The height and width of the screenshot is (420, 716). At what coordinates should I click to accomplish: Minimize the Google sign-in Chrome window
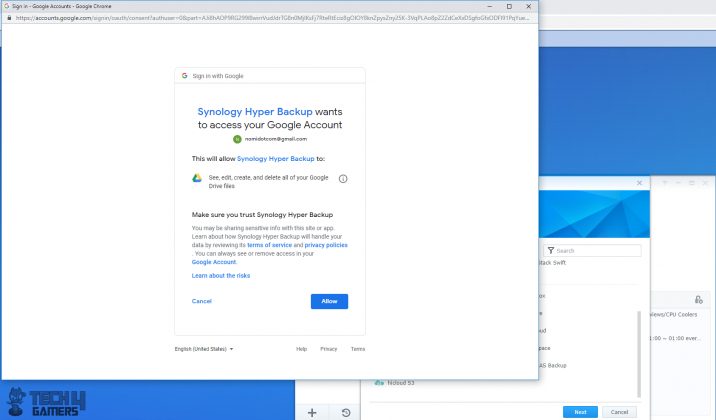tap(490, 6)
